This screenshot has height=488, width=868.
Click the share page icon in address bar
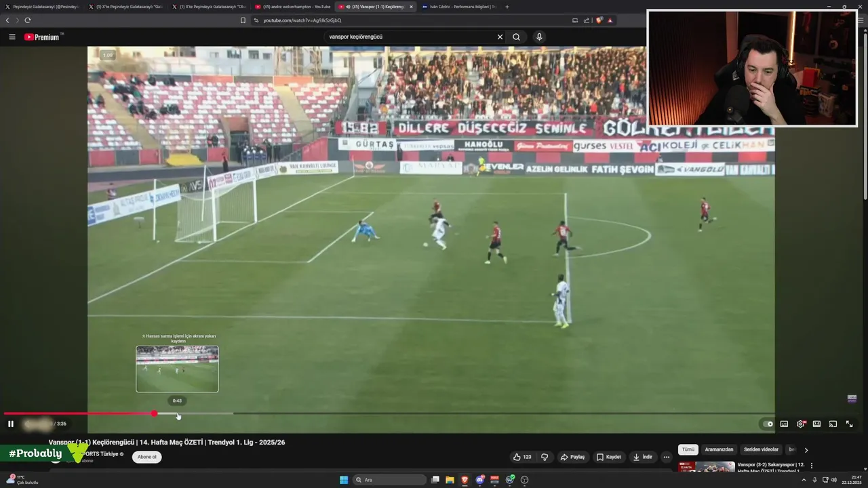point(587,20)
